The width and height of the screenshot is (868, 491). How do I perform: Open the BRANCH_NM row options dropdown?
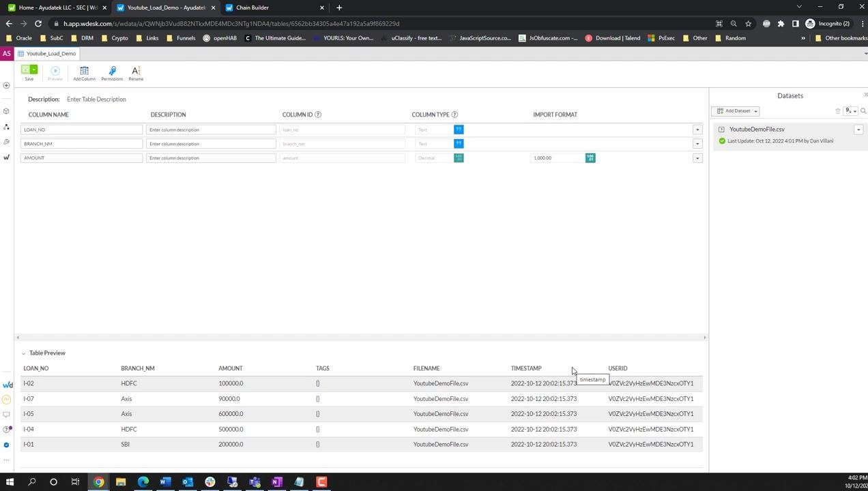697,144
